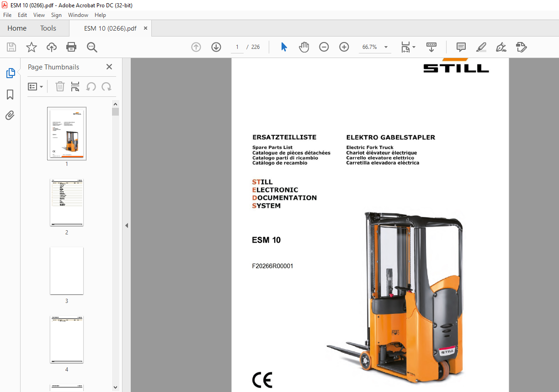Screen dimensions: 559x392
Task: Open the Window menu
Action: 78,15
